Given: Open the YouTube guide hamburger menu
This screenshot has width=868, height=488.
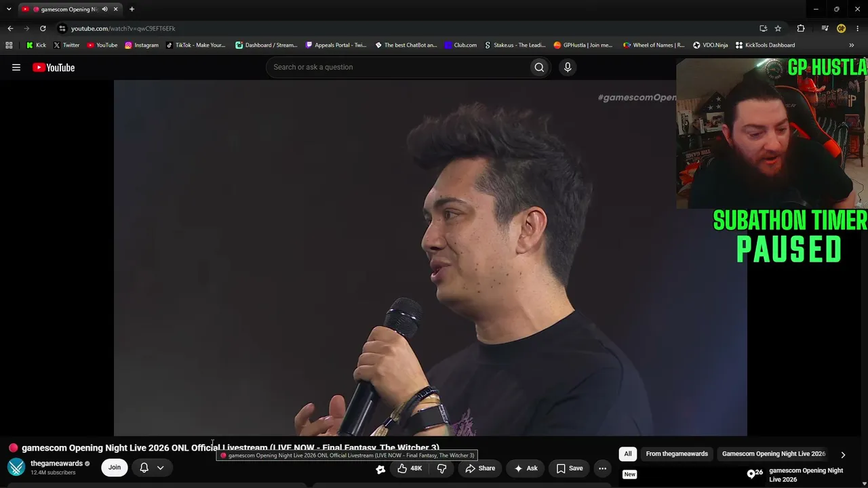Looking at the screenshot, I should (x=16, y=67).
